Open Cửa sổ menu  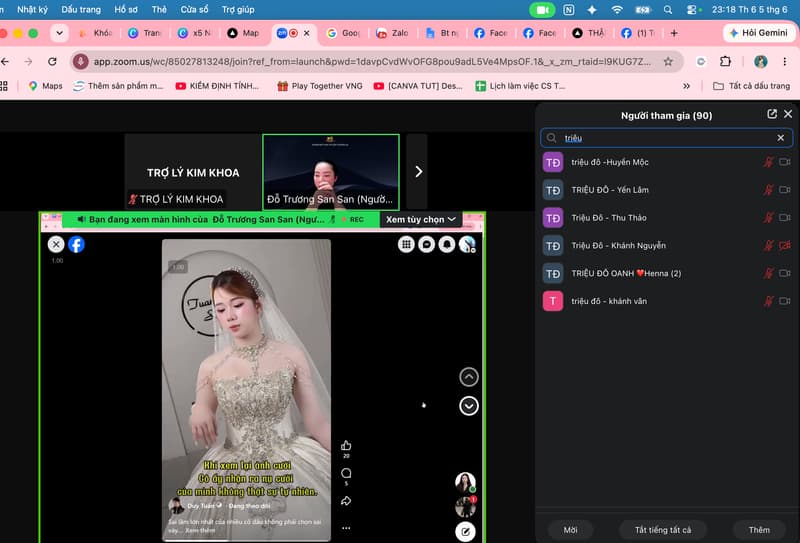click(194, 10)
